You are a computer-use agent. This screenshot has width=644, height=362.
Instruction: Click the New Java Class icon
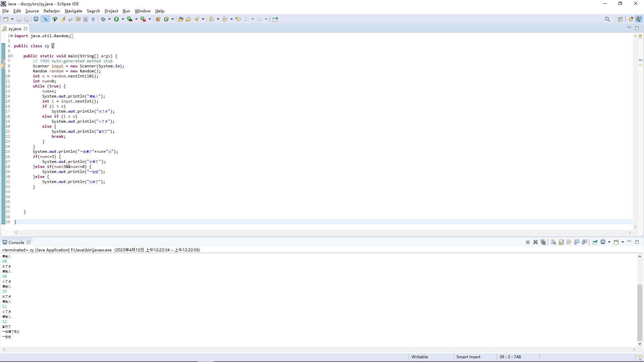click(x=166, y=19)
